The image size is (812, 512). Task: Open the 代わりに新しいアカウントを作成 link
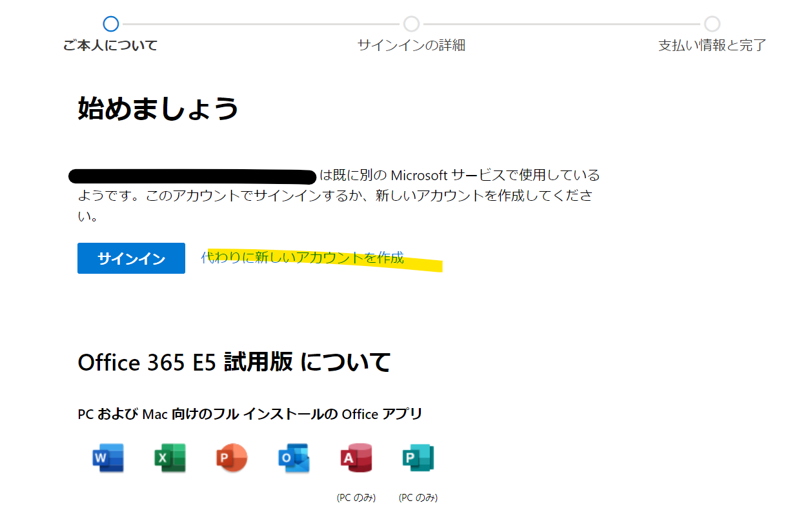[303, 258]
